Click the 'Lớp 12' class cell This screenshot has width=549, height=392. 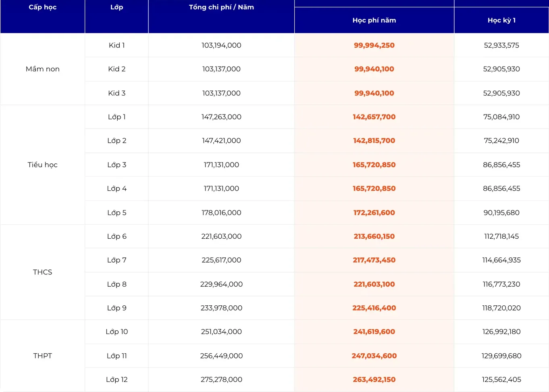click(x=116, y=379)
